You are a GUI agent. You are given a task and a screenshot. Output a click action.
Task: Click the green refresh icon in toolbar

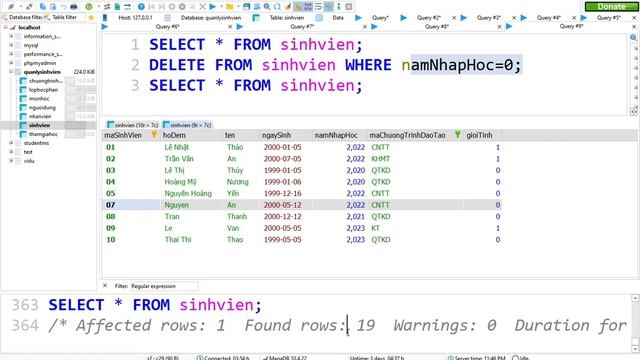[89, 7]
